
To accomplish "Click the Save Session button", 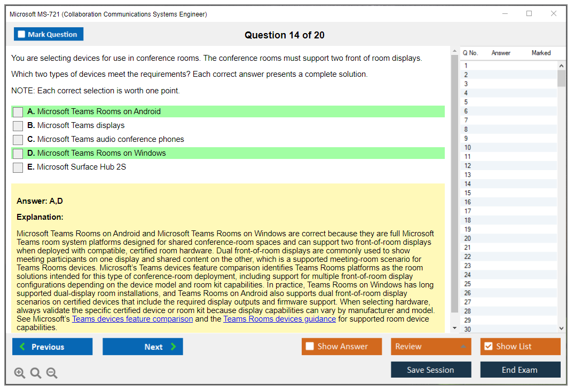I will 431,370.
